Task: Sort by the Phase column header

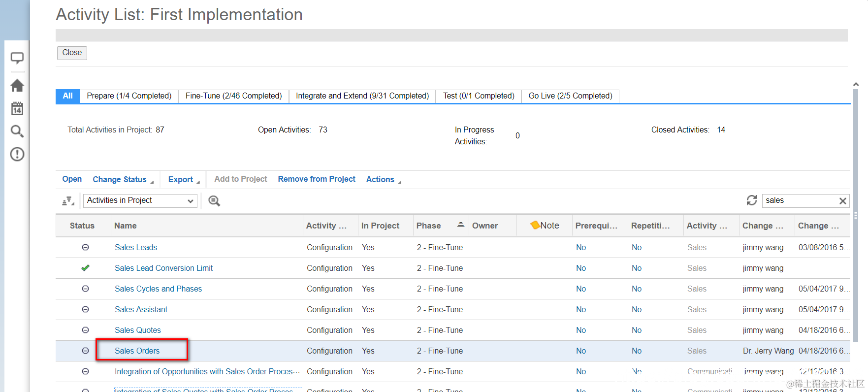Action: tap(429, 226)
